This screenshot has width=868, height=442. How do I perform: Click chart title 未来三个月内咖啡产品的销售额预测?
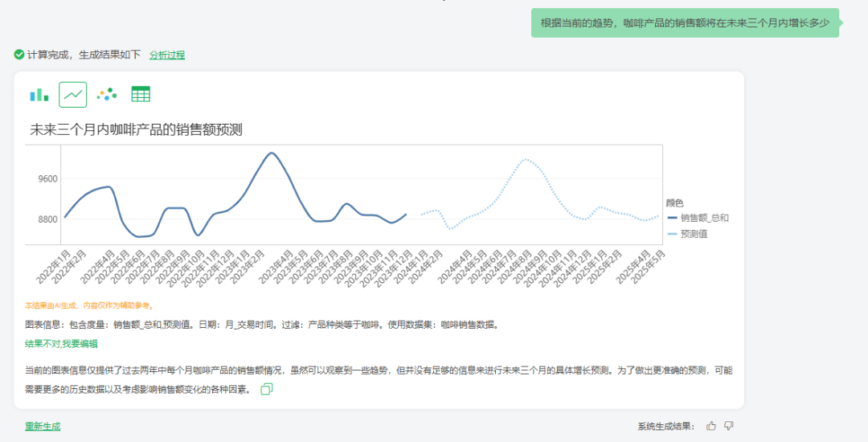(136, 130)
